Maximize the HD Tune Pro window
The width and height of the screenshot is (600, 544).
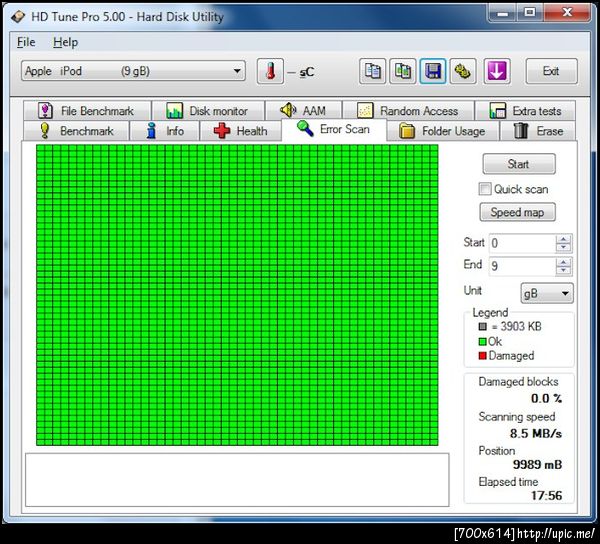tap(530, 13)
